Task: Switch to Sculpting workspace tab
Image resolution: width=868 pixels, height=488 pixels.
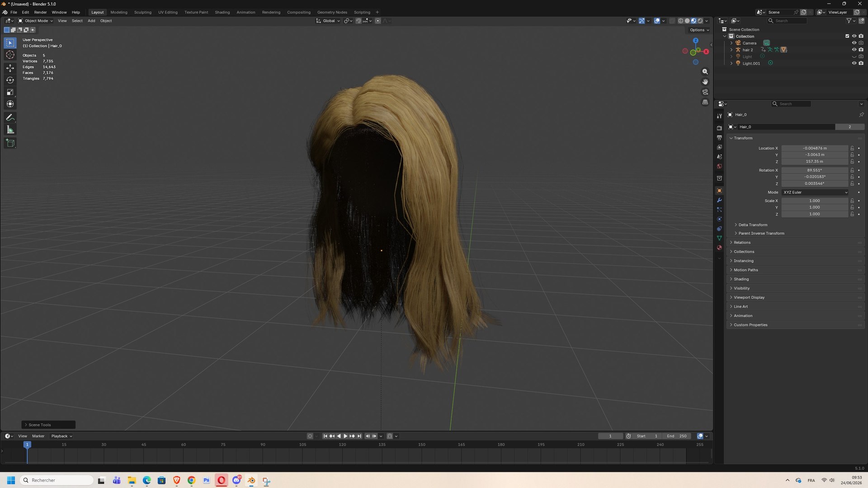Action: coord(142,12)
